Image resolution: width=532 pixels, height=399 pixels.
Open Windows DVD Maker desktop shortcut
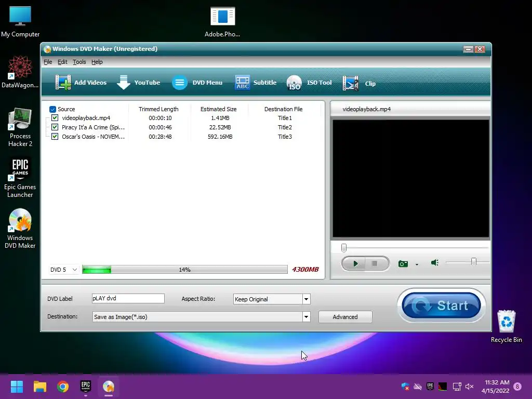(20, 229)
